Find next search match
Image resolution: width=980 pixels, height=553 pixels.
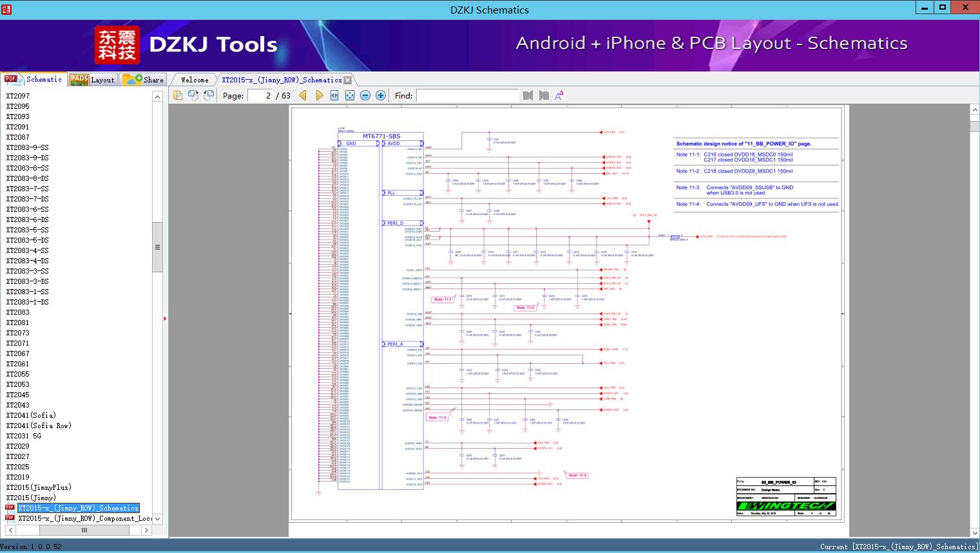(544, 95)
